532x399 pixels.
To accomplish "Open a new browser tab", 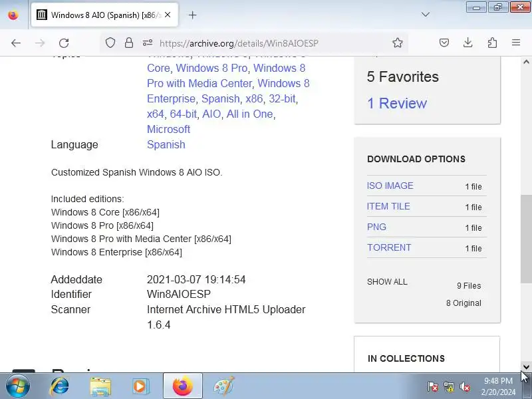I will coord(192,15).
